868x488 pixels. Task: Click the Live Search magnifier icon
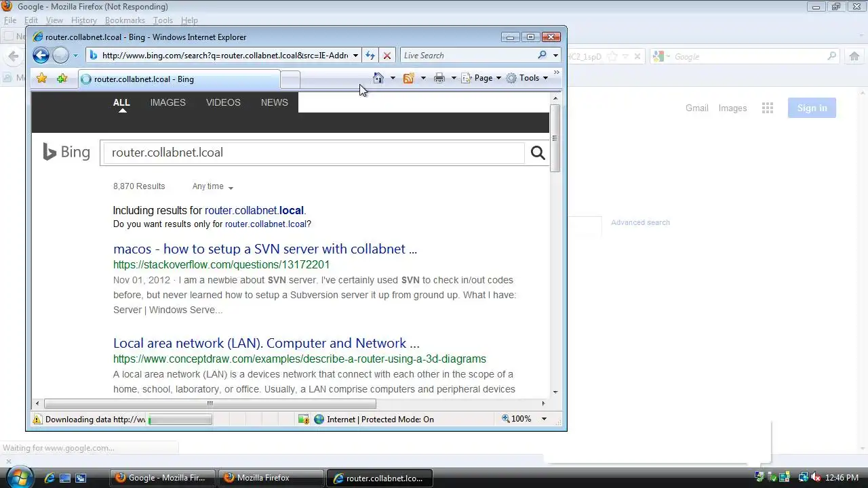542,55
